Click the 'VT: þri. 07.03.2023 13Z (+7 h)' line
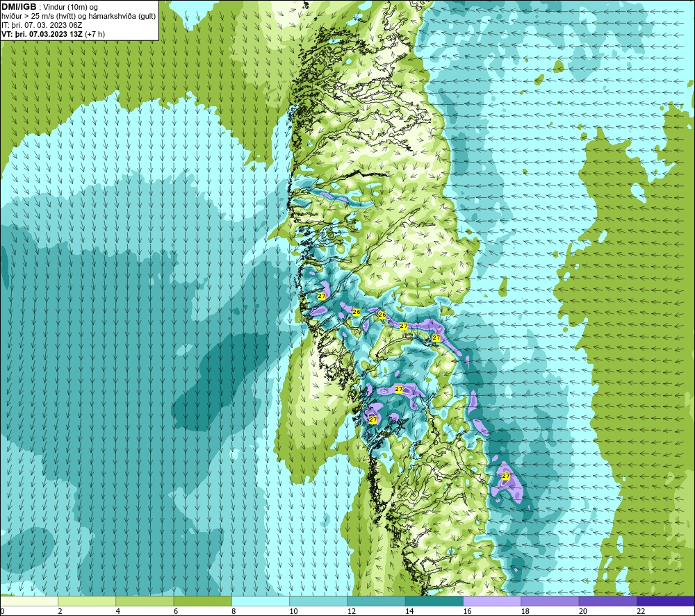 pos(54,34)
